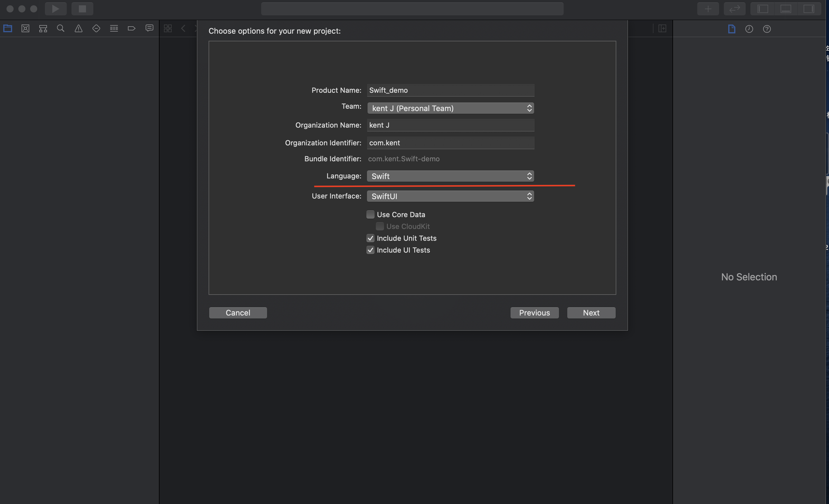Open the Language dropdown set to Swift

450,176
